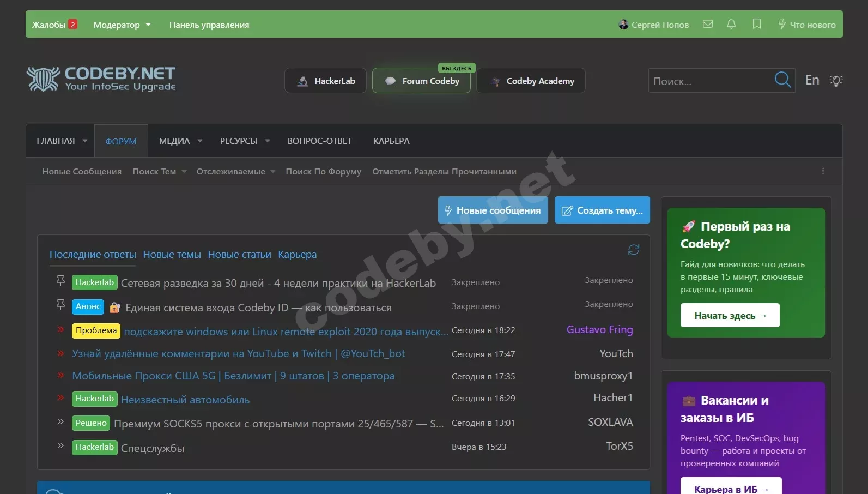This screenshot has height=494, width=868.
Task: Toggle the light bulb theme switch
Action: pos(836,81)
